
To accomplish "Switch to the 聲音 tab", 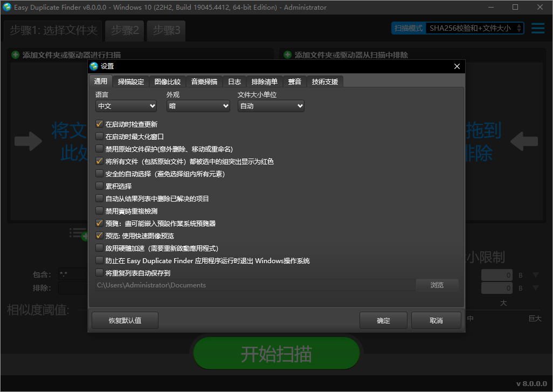I will click(x=294, y=81).
